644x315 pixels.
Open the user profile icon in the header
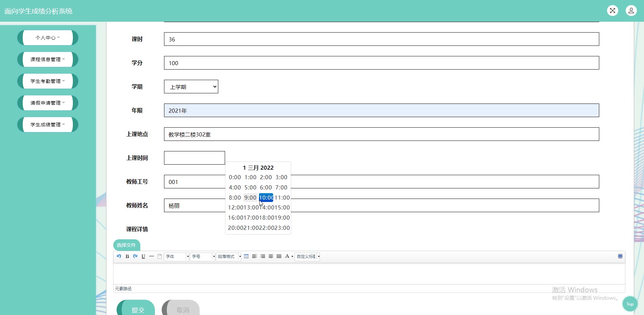pyautogui.click(x=631, y=11)
